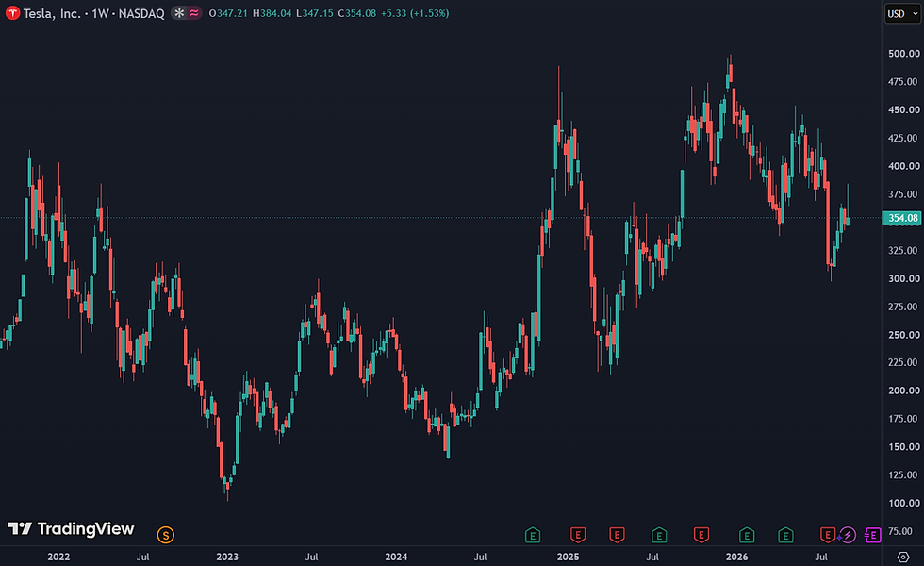Click the green earnings marker left of 2025
The height and width of the screenshot is (566, 924).
coord(532,536)
